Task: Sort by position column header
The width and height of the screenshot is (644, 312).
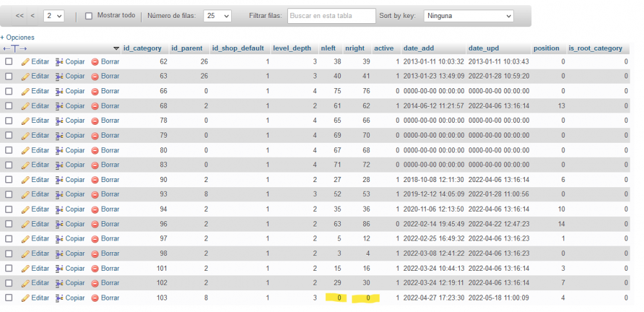Action: (546, 48)
